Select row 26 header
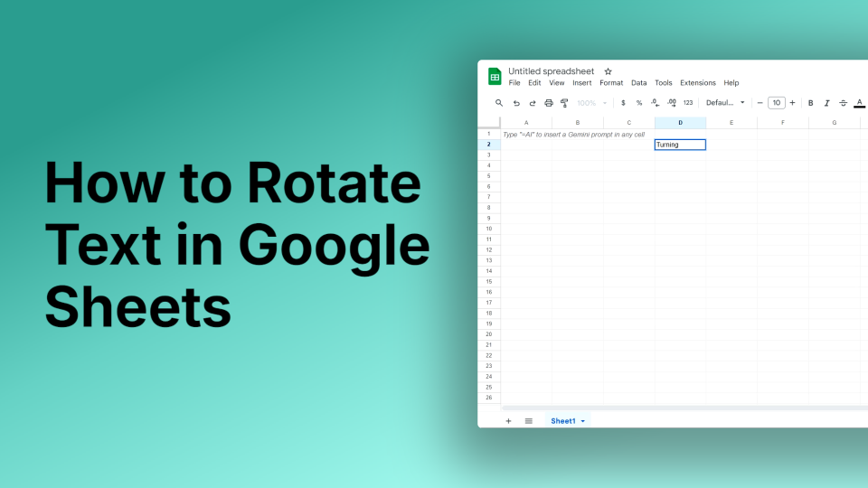Viewport: 868px width, 488px height. point(489,398)
